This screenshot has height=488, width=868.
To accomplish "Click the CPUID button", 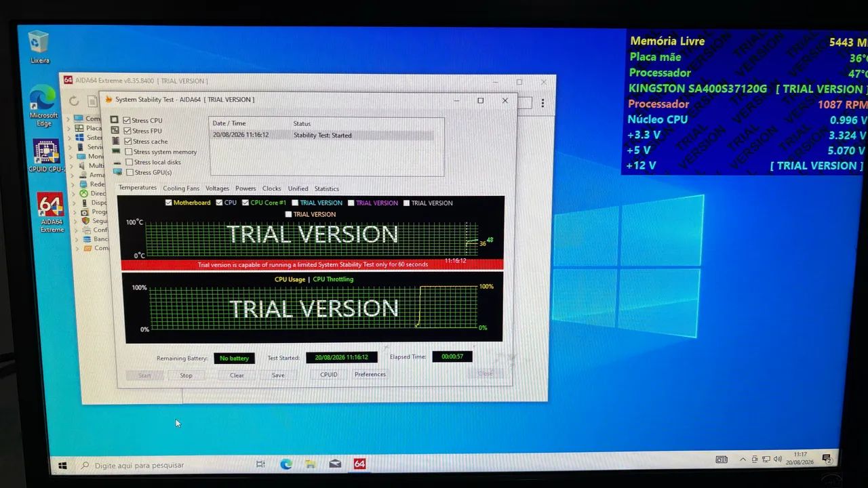I will pyautogui.click(x=329, y=374).
